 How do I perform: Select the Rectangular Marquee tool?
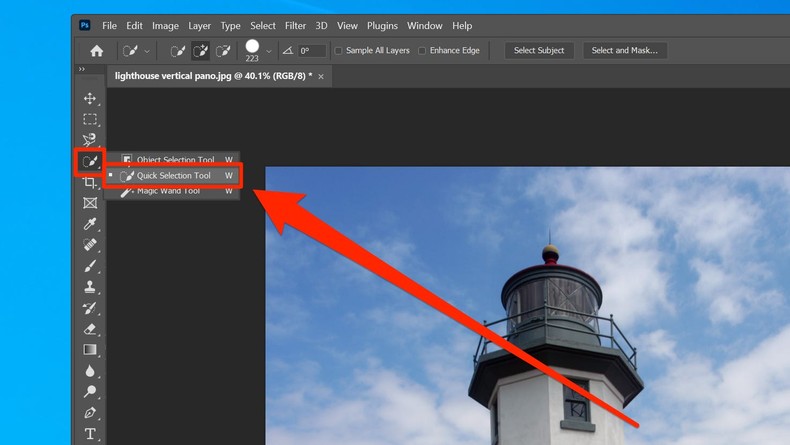(x=90, y=119)
